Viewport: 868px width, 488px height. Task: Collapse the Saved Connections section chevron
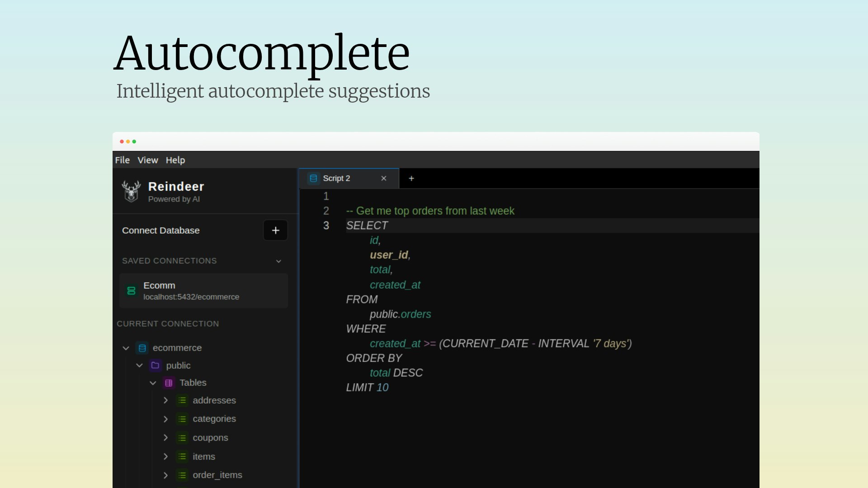278,261
